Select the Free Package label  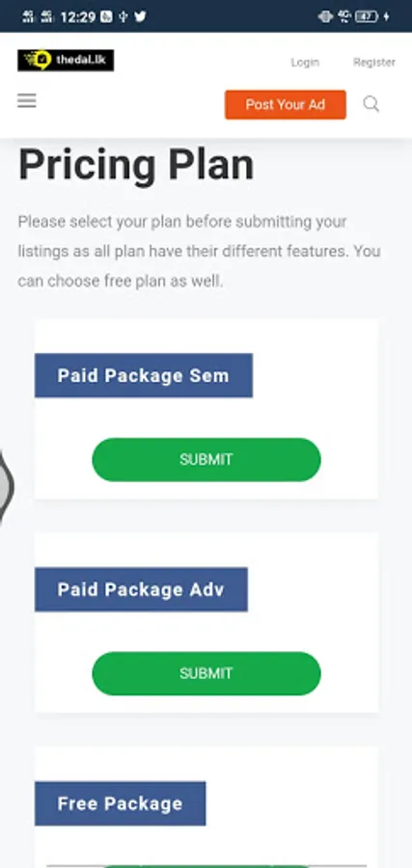click(121, 803)
